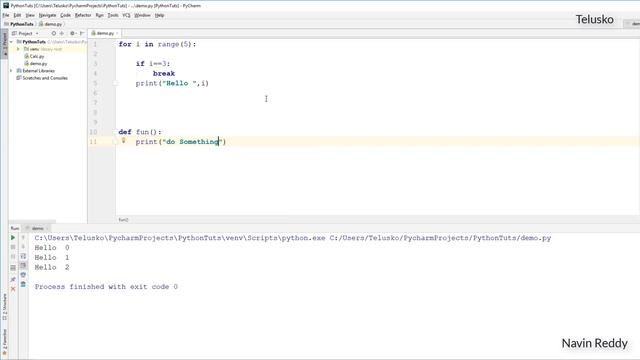Screen dimensions: 640x360
Task: Click the fold marker beside def fun() line
Action: pos(115,132)
